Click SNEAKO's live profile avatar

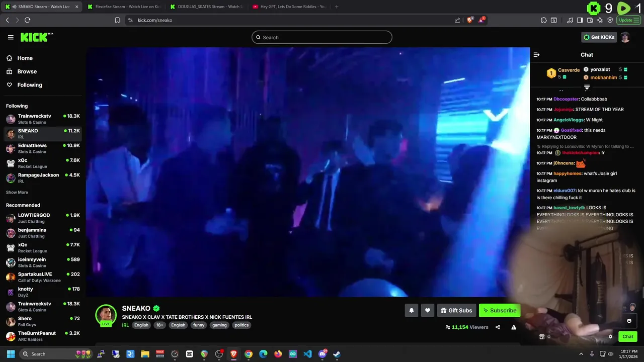pyautogui.click(x=106, y=315)
